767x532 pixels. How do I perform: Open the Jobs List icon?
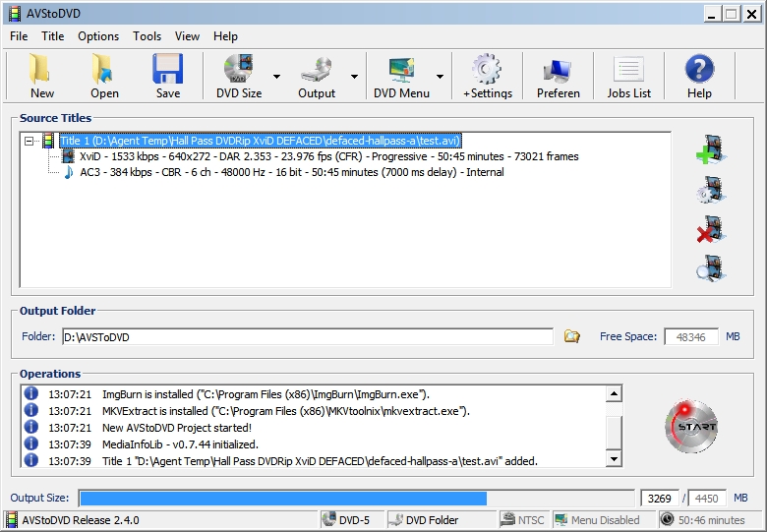tap(628, 76)
